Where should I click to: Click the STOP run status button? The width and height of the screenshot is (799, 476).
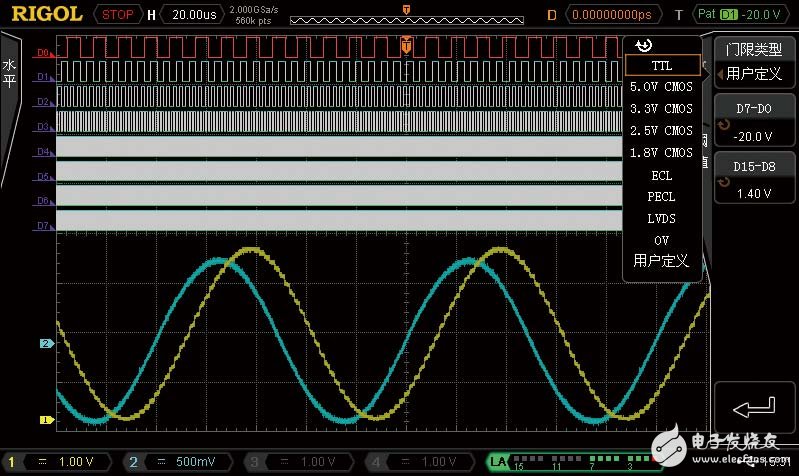tap(118, 15)
